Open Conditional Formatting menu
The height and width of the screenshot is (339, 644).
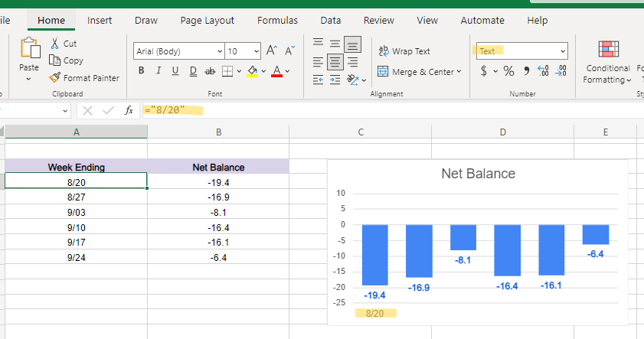point(607,63)
